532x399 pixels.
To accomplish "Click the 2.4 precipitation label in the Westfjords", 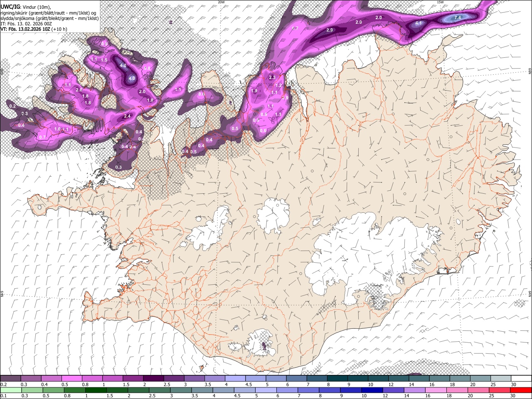I will tap(127, 116).
